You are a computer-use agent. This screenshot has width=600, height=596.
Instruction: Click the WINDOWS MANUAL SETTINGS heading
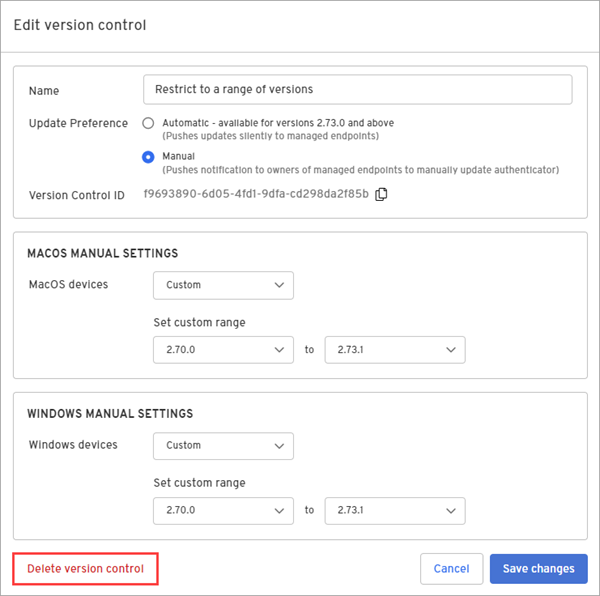click(110, 414)
